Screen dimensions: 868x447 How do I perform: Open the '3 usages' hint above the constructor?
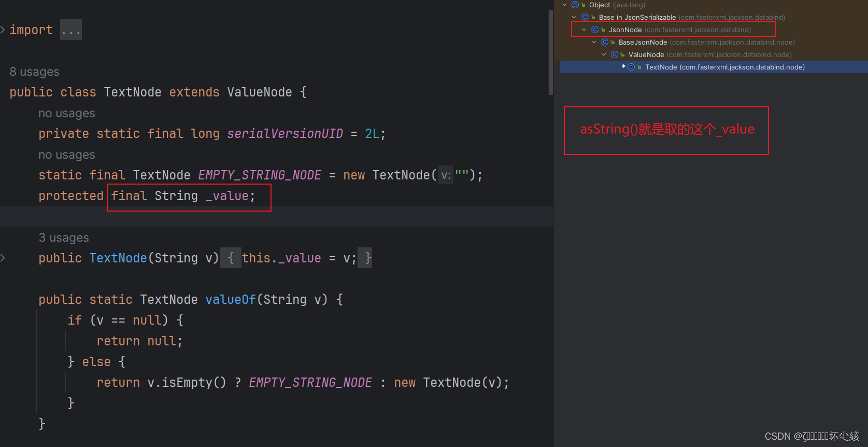(x=64, y=238)
